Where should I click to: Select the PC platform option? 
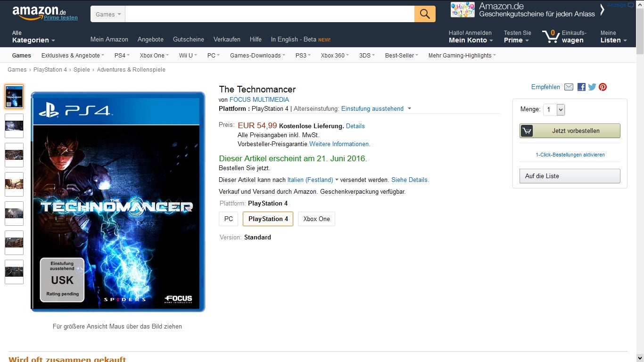[229, 219]
